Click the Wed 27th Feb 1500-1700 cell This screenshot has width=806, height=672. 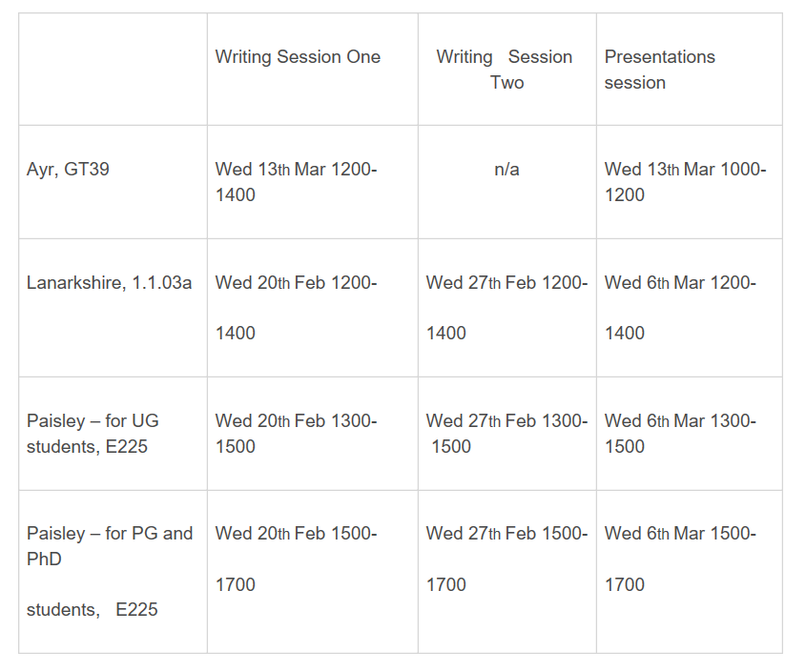(x=506, y=559)
